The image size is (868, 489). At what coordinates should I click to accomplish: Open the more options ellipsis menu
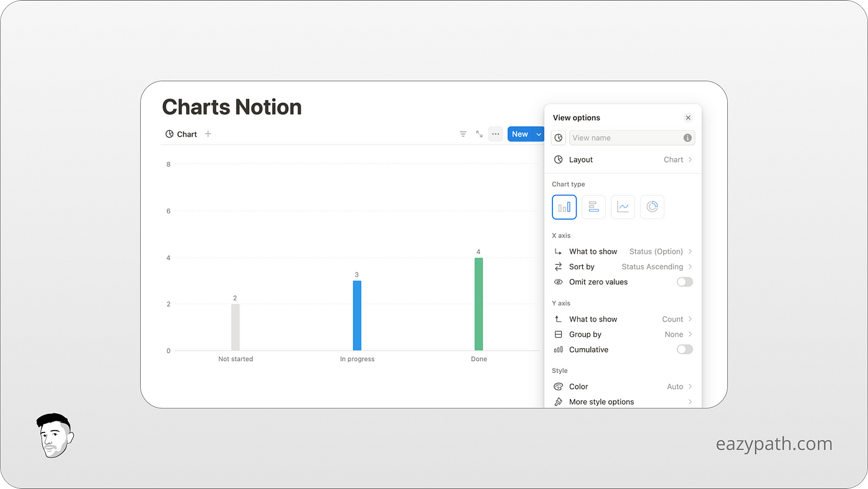(x=495, y=133)
